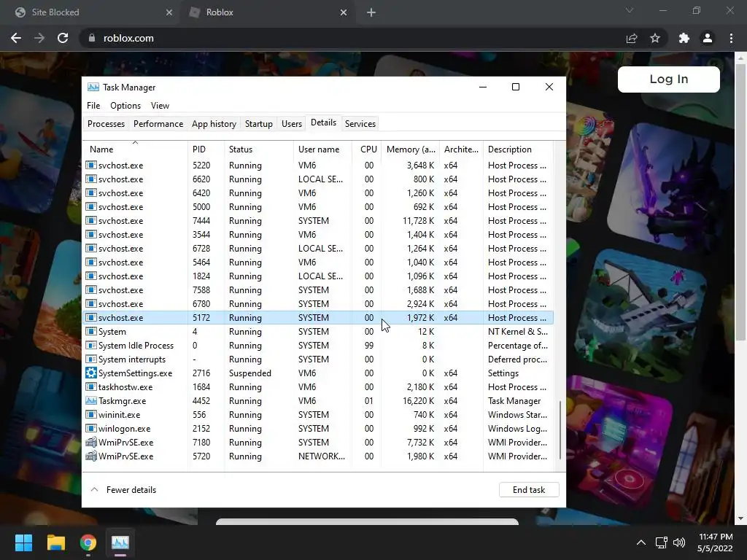
Task: Open the File menu
Action: coord(93,106)
